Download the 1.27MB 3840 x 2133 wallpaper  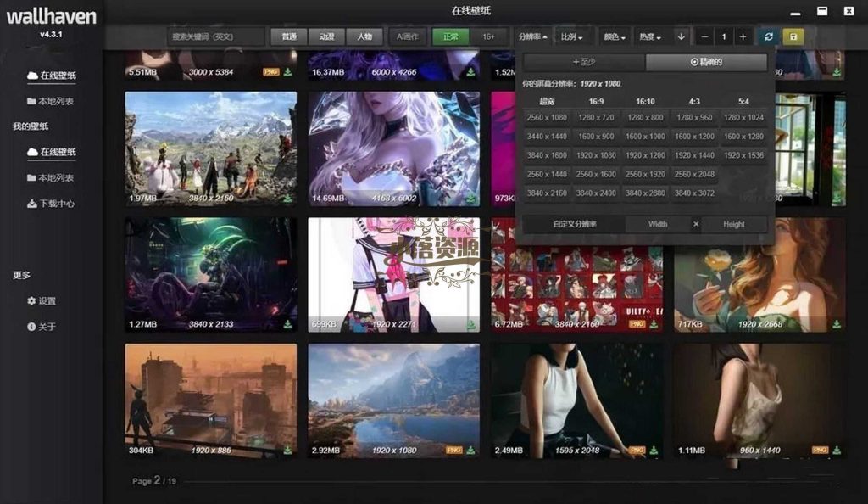pyautogui.click(x=288, y=325)
